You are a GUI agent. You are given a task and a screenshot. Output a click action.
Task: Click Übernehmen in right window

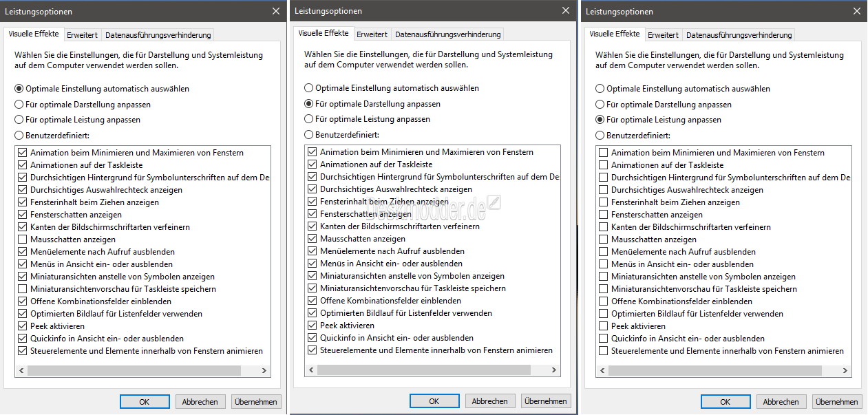point(837,402)
